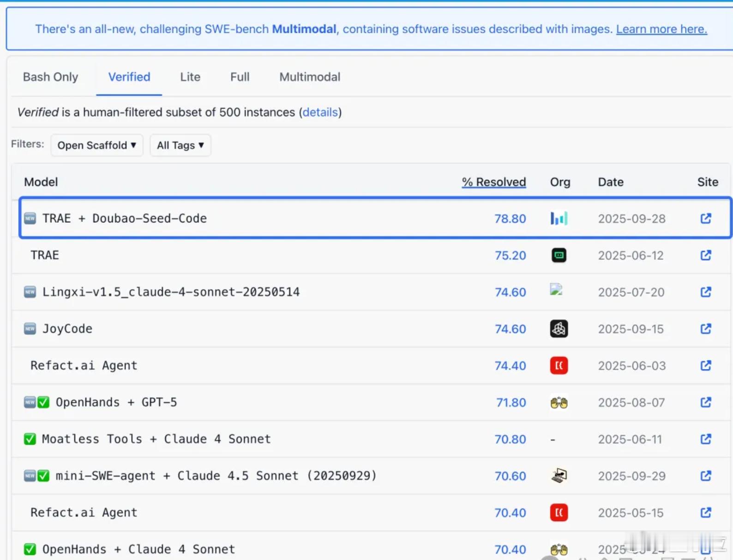This screenshot has height=560, width=733.
Task: Open site link for TRAE + Doubao-Seed-Code
Action: point(706,218)
